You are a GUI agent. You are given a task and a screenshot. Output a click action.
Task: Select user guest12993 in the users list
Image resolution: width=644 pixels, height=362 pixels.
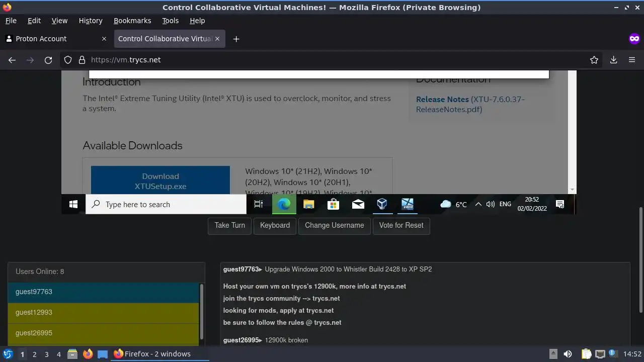[x=103, y=313]
